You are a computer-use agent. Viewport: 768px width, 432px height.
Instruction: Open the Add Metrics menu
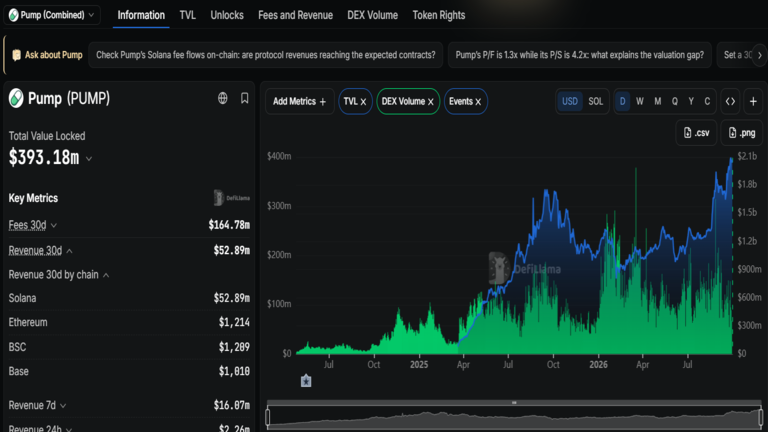coord(299,101)
